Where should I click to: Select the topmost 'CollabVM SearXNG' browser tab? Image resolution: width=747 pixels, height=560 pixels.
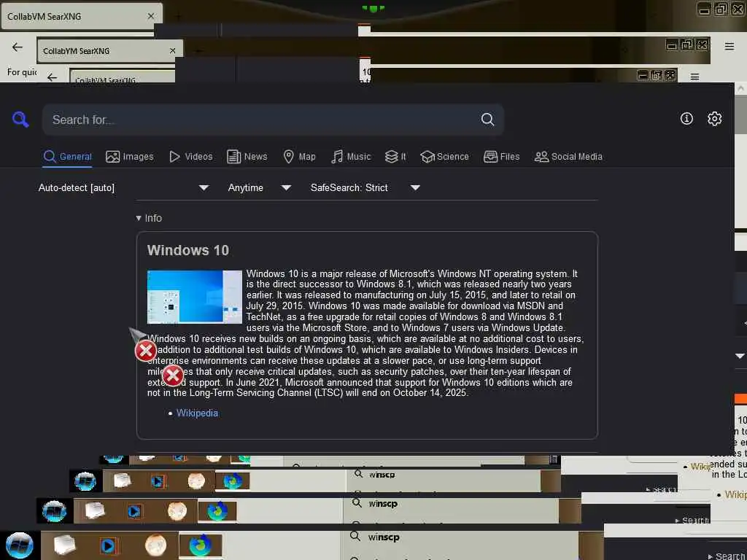coord(81,16)
